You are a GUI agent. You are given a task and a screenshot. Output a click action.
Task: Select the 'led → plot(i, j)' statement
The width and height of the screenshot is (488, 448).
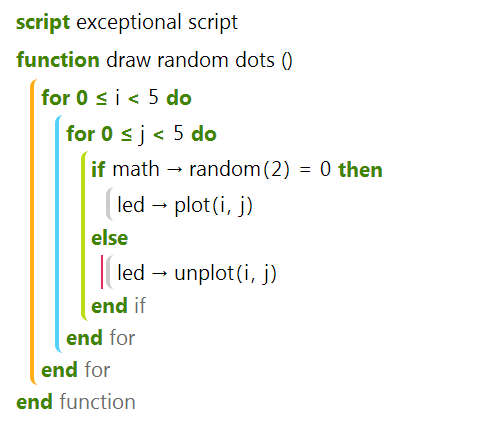pos(185,205)
